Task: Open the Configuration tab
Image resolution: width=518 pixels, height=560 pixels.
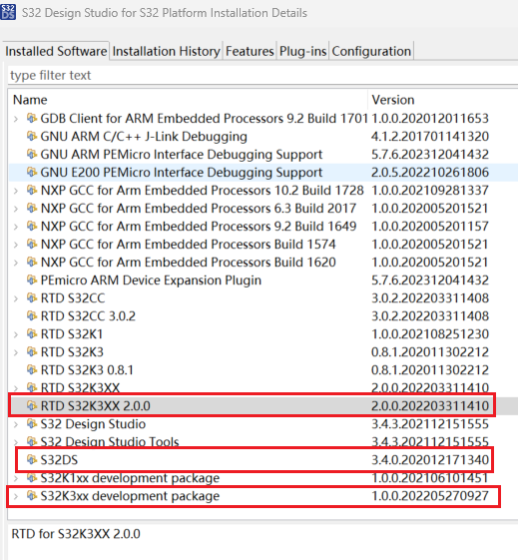Action: 372,51
